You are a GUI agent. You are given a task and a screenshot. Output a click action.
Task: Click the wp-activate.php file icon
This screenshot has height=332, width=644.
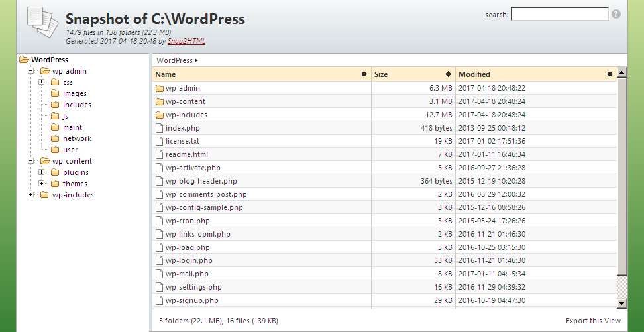click(x=160, y=168)
